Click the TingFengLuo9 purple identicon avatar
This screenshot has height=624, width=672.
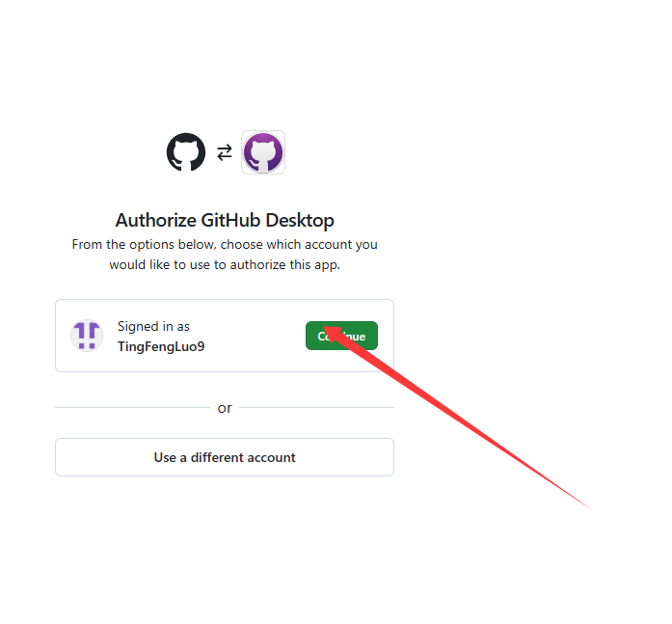87,336
